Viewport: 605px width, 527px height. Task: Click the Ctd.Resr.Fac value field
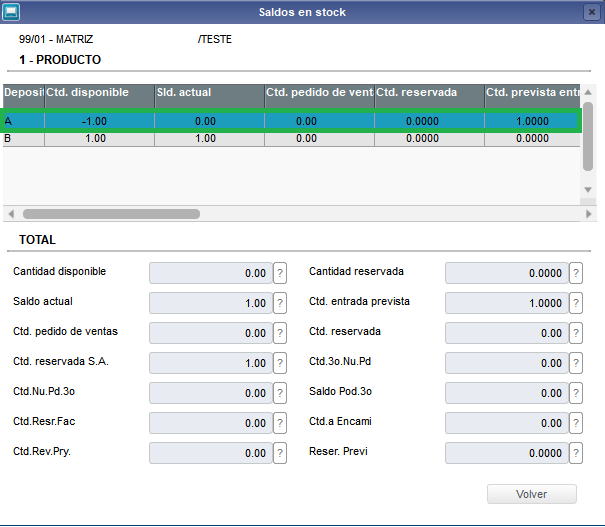pyautogui.click(x=211, y=423)
